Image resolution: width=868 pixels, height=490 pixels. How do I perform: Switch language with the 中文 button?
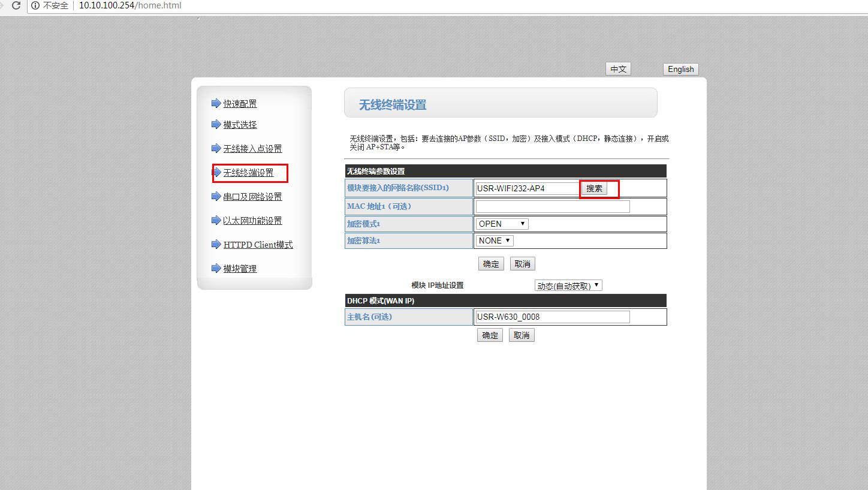pyautogui.click(x=618, y=69)
